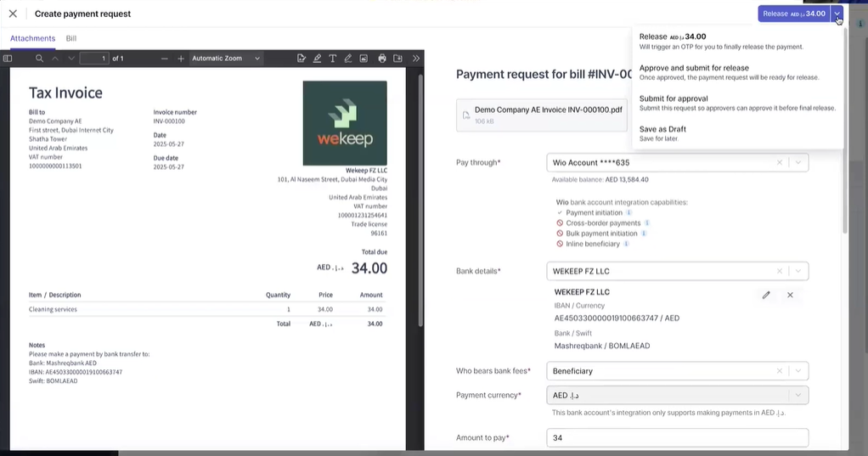
Task: Show info for Cross-border payments capability
Action: (x=647, y=223)
